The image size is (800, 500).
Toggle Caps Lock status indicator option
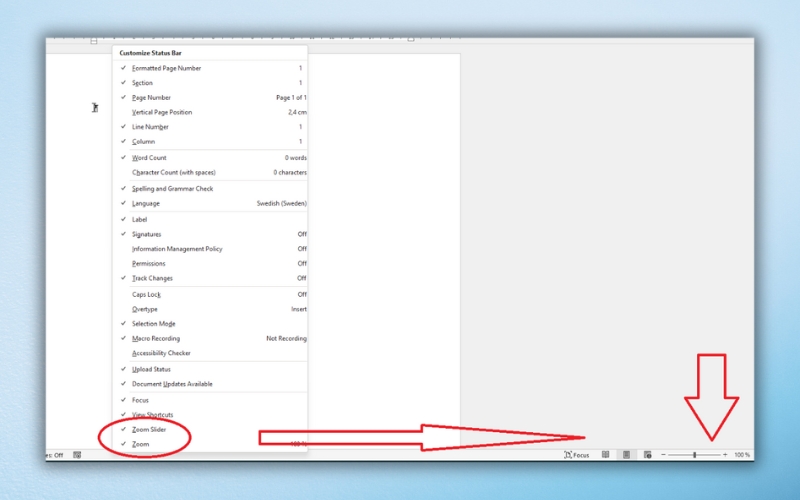[x=146, y=294]
